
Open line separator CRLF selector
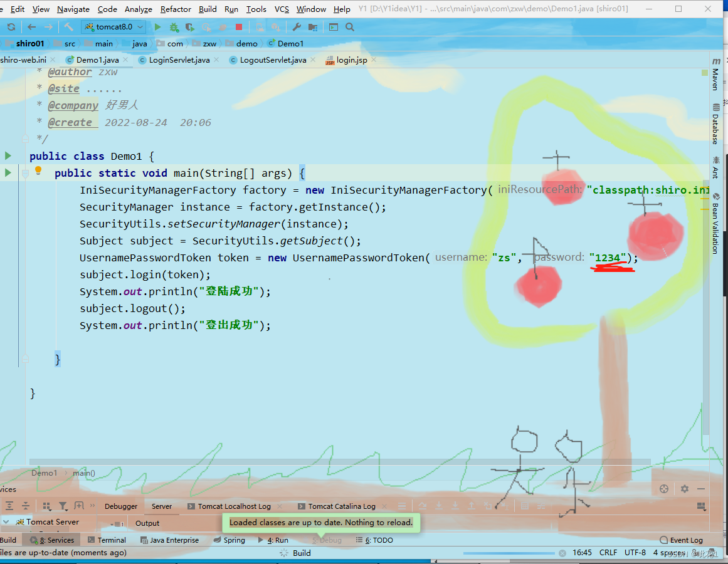point(608,552)
